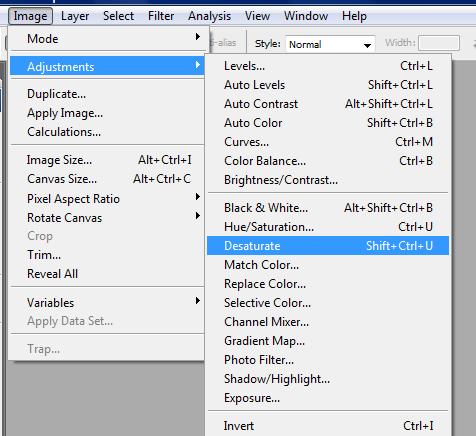Select Levels... adjustment
Viewport: 476px width, 436px height.
[x=328, y=66]
